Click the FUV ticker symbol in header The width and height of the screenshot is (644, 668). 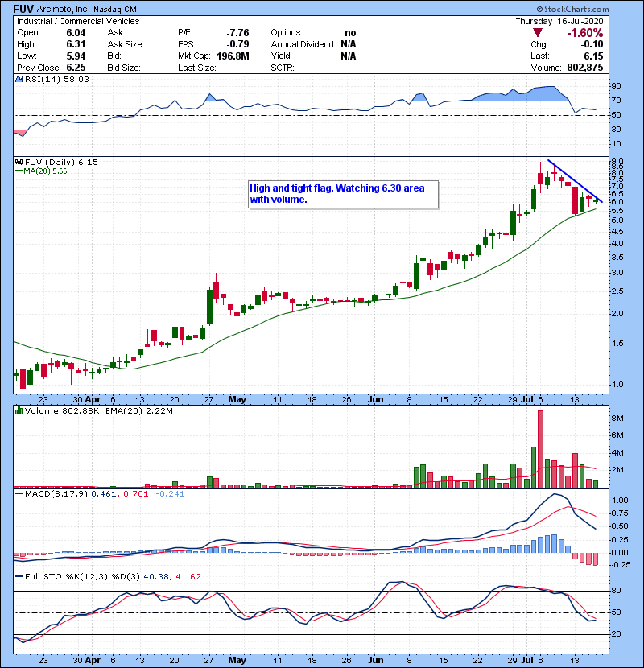click(23, 9)
